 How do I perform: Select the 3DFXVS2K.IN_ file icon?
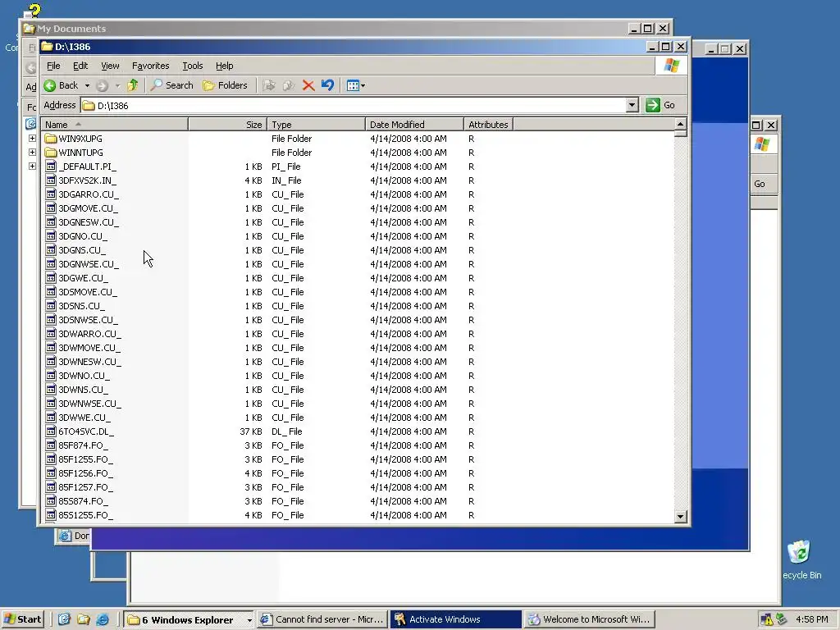coord(51,180)
